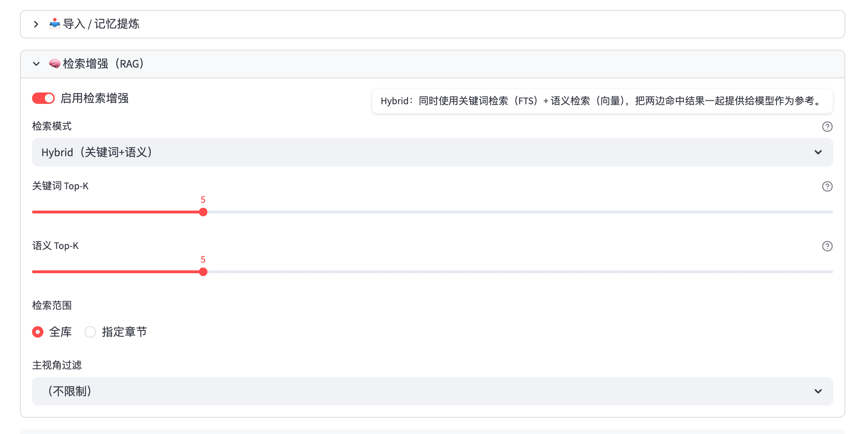The height and width of the screenshot is (434, 868).
Task: Click the 检索增强 (RAG) header title
Action: coord(103,64)
